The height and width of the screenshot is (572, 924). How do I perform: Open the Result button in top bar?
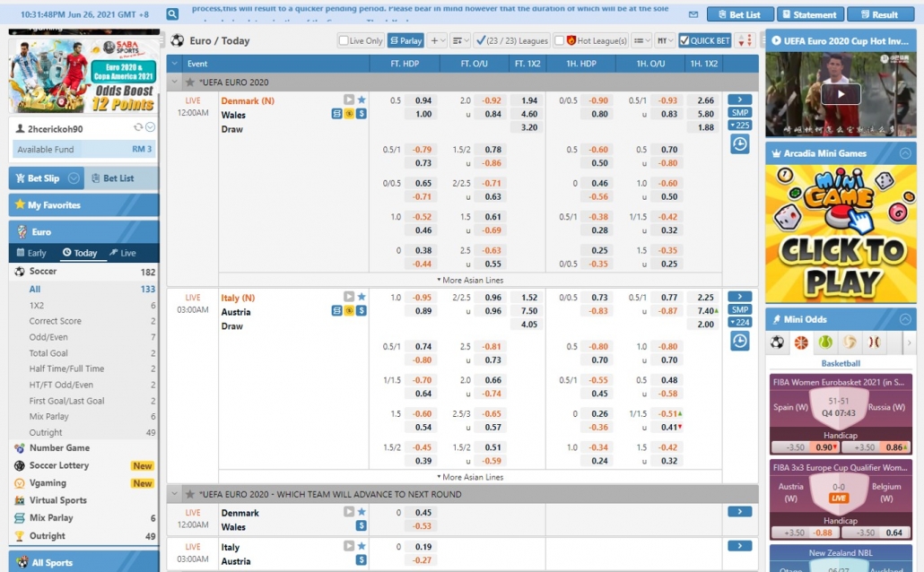(x=880, y=14)
